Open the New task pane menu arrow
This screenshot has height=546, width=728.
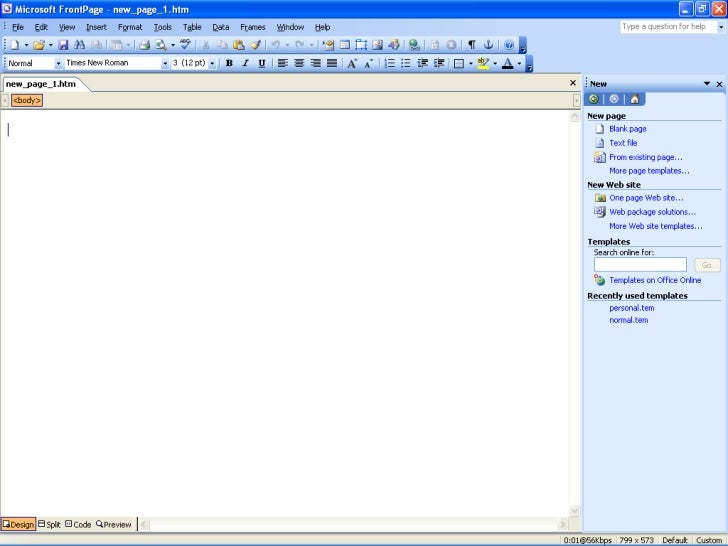pyautogui.click(x=707, y=84)
